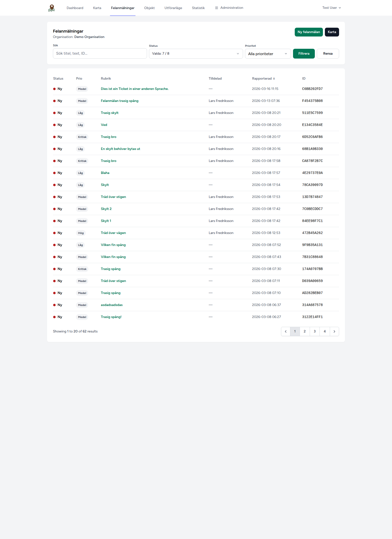Click the map pin logo icon

click(x=51, y=8)
